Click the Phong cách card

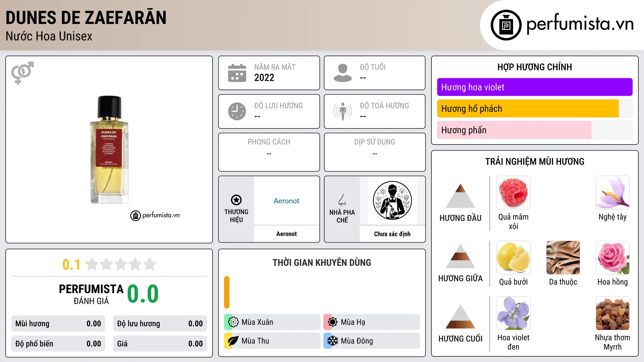[269, 152]
